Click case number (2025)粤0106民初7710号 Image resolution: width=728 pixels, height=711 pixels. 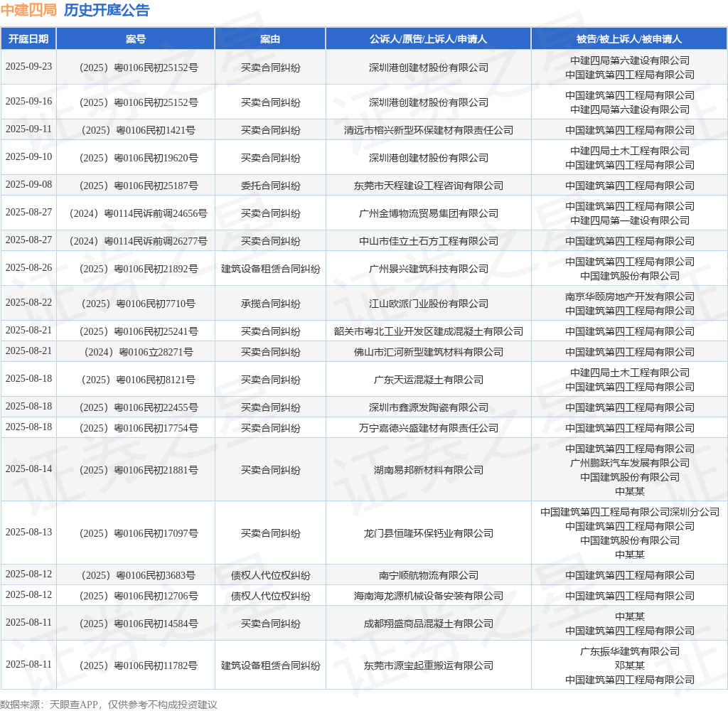[x=139, y=304]
